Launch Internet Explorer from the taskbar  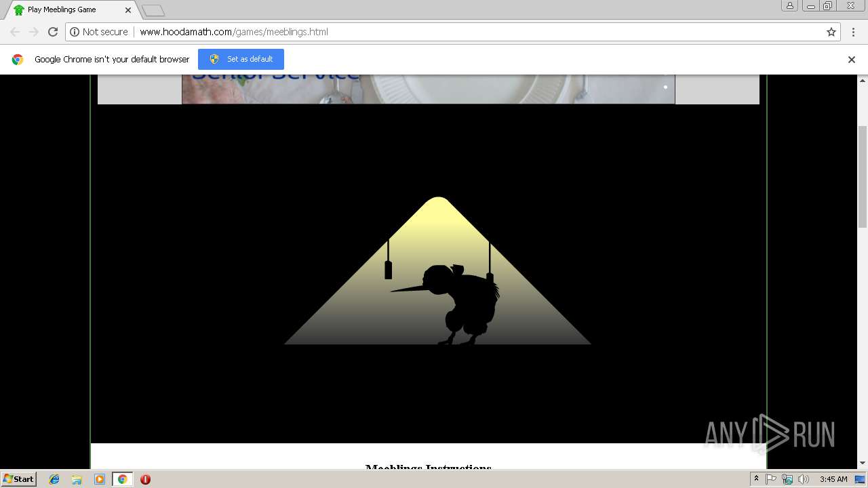pyautogui.click(x=54, y=479)
